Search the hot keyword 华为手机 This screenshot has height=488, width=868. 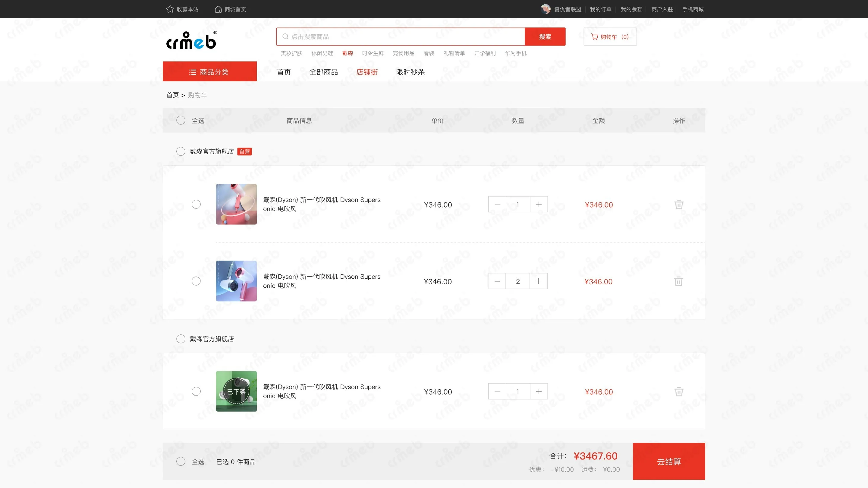[516, 53]
